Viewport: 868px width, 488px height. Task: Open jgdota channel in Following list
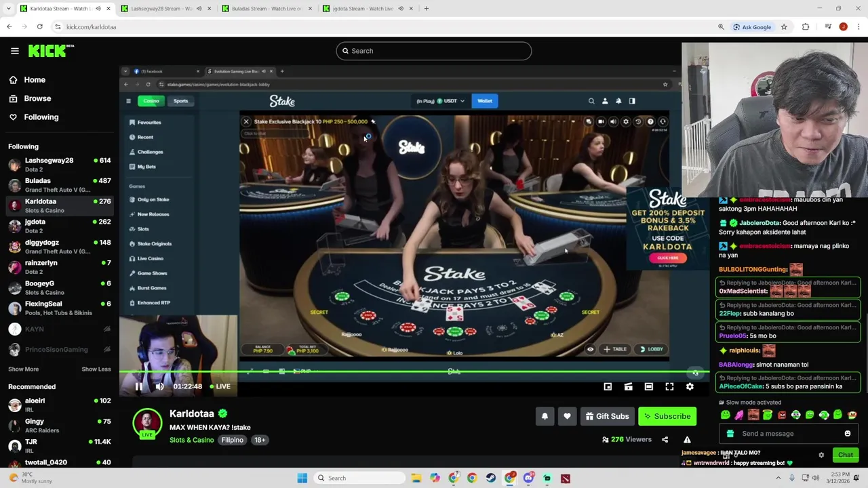[x=60, y=226]
